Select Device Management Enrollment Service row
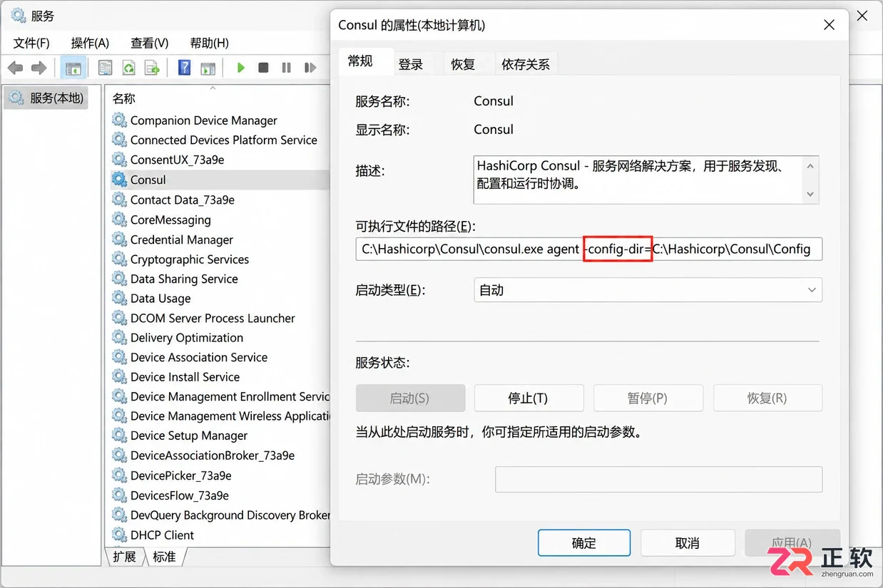The image size is (883, 588). pyautogui.click(x=220, y=396)
